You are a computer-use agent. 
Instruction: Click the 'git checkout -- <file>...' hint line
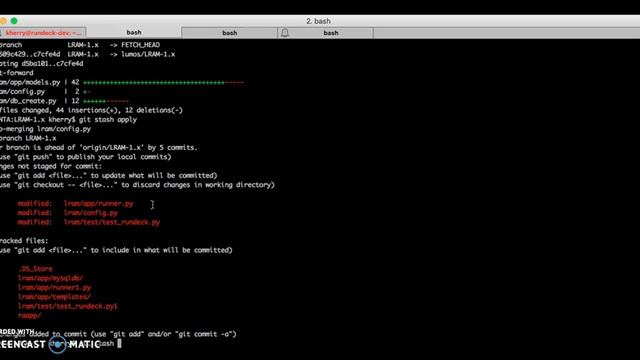137,185
